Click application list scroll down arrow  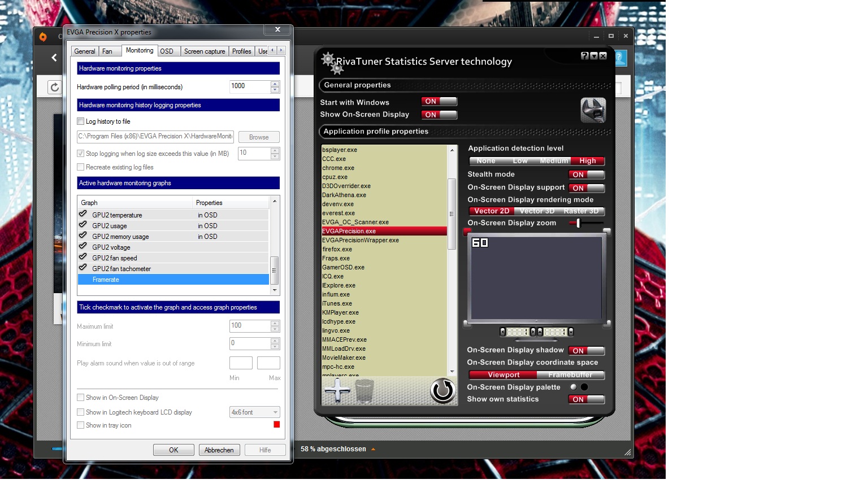[x=452, y=372]
